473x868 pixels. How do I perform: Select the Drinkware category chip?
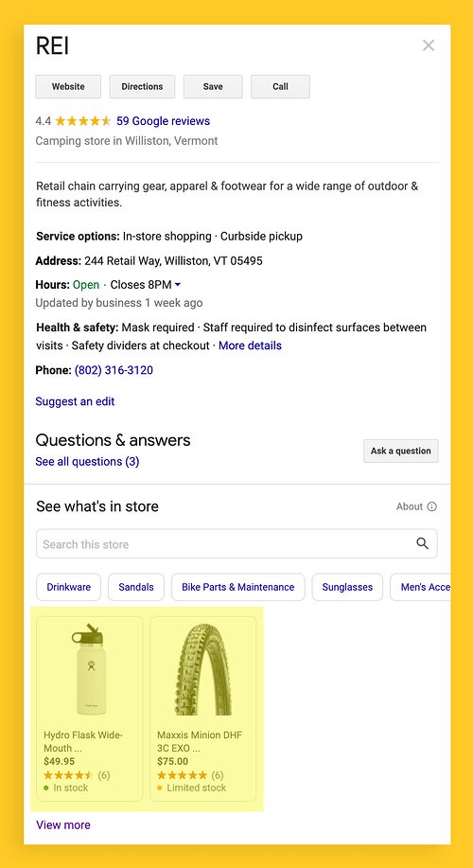point(69,587)
